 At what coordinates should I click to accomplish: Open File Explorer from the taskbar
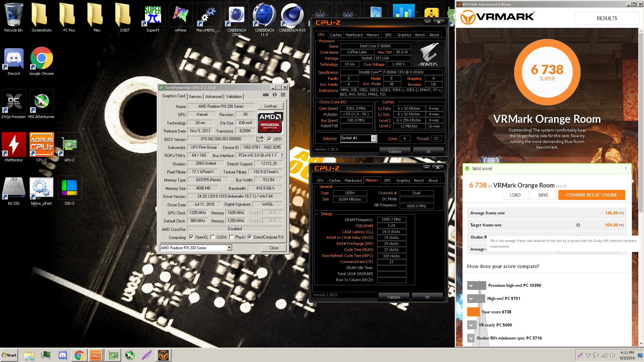(29, 355)
